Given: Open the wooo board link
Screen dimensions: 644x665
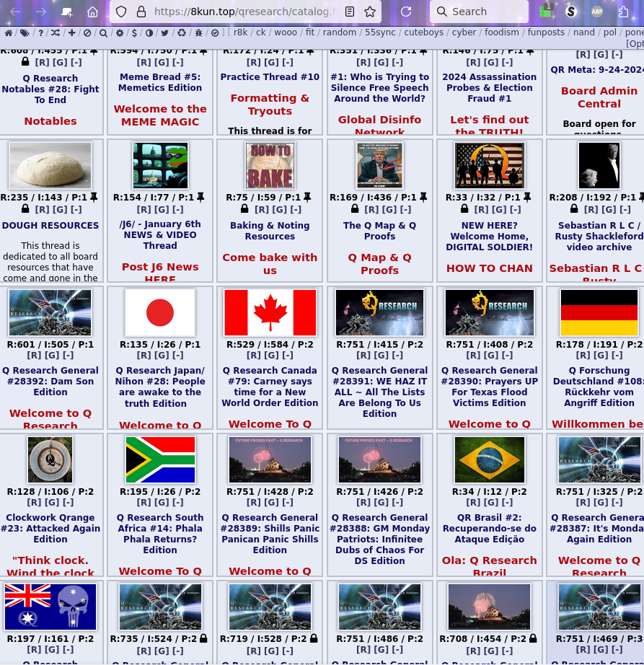Looking at the screenshot, I should [286, 32].
